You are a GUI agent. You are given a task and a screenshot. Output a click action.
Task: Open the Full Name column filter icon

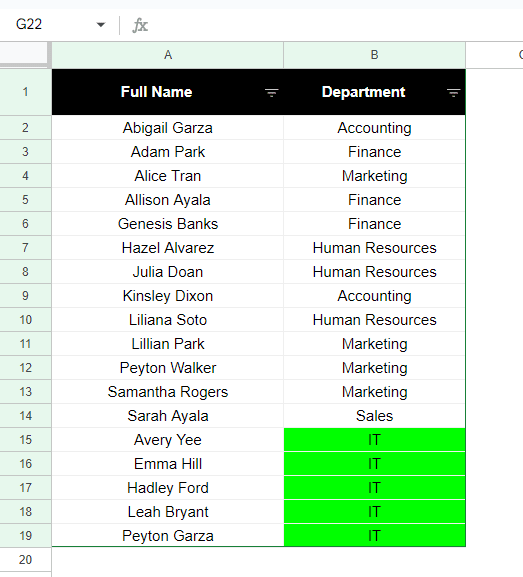(x=272, y=93)
